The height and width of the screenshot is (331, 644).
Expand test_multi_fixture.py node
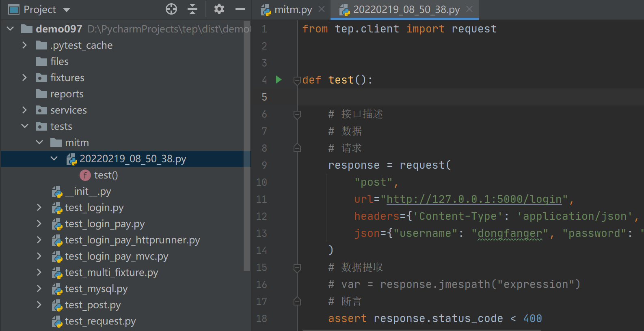(39, 272)
